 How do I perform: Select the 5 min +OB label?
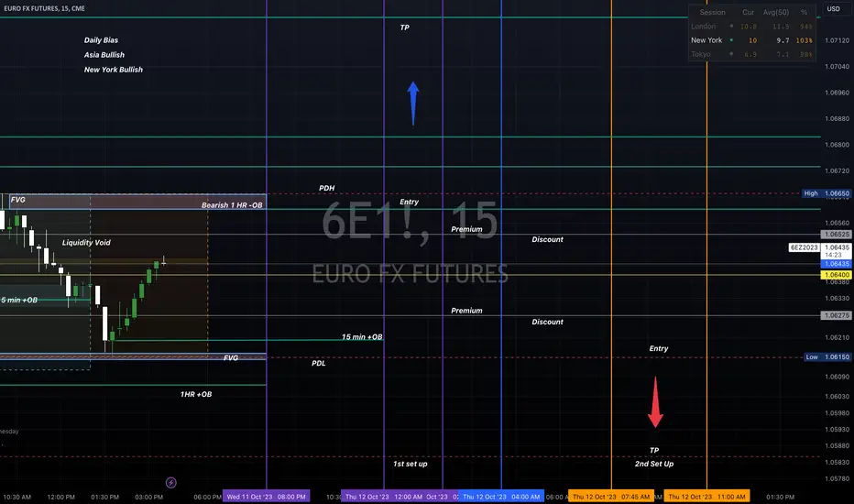click(x=19, y=301)
